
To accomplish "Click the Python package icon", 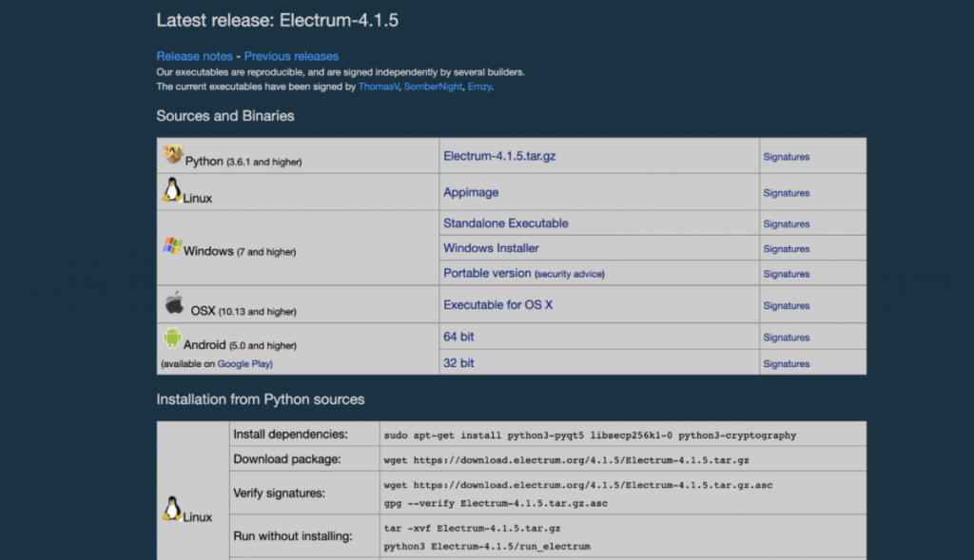I will pyautogui.click(x=173, y=154).
